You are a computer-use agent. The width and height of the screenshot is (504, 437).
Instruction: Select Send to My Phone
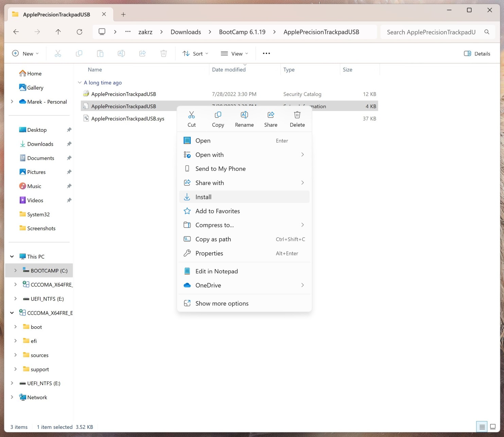(244, 169)
